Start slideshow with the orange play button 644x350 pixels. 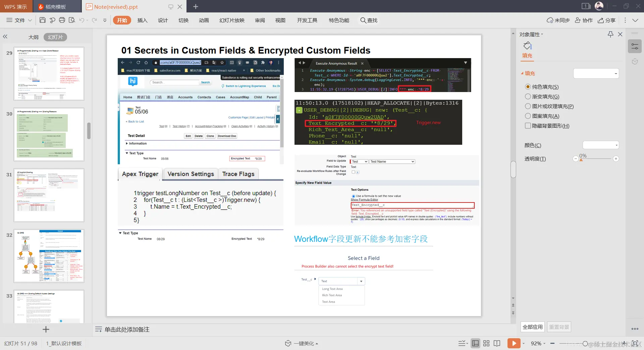[x=514, y=343]
